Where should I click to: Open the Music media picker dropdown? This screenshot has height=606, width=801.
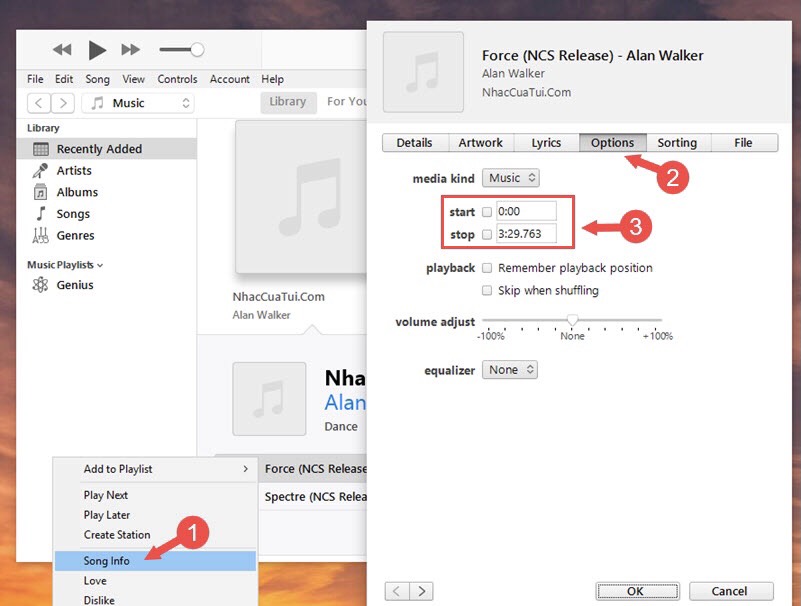click(138, 103)
